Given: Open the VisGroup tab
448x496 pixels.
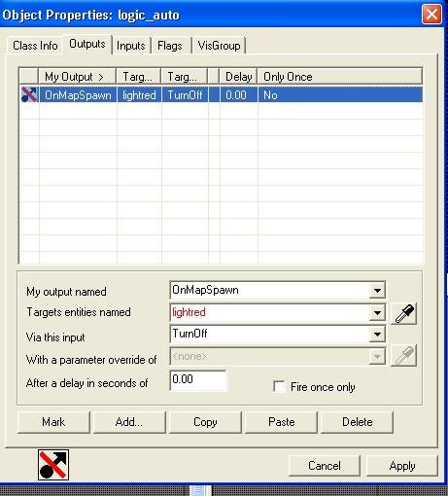Looking at the screenshot, I should (x=220, y=46).
